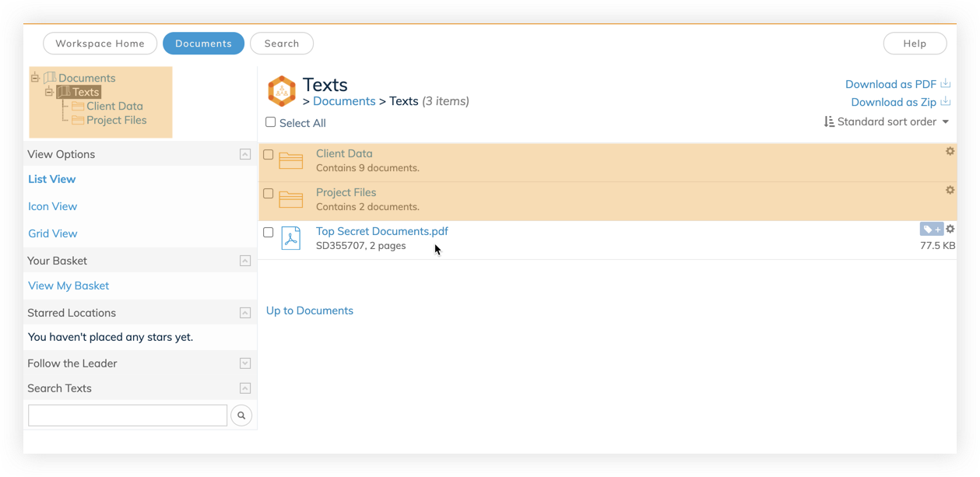The height and width of the screenshot is (477, 980).
Task: Collapse the Search Texts panel
Action: 245,388
